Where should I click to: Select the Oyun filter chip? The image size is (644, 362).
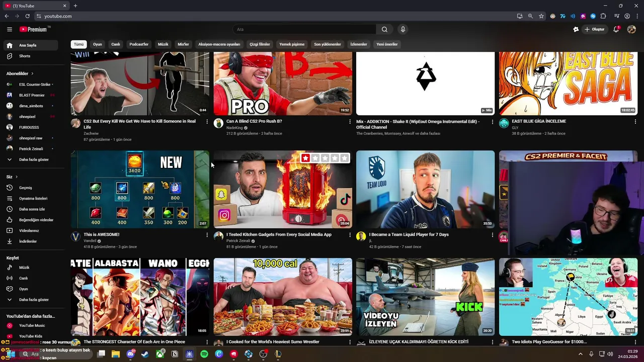tap(98, 44)
